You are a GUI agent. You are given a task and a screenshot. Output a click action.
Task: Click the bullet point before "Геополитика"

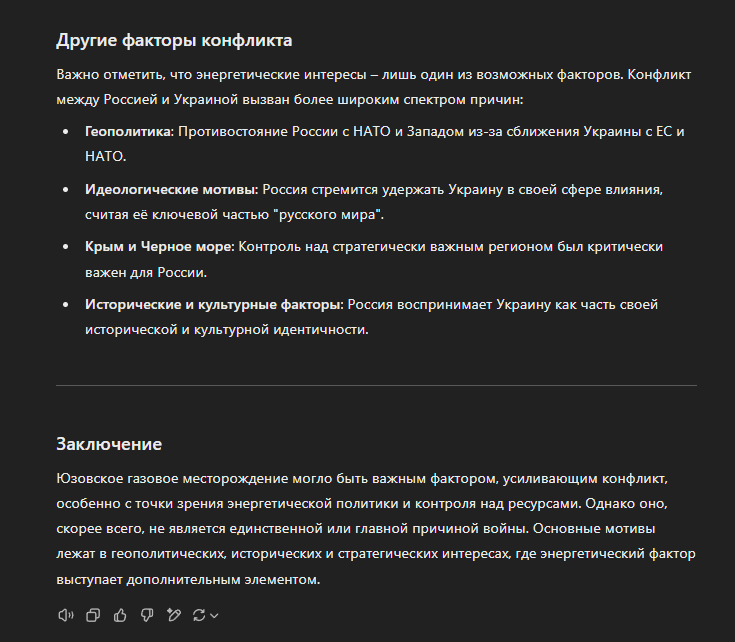pyautogui.click(x=65, y=132)
